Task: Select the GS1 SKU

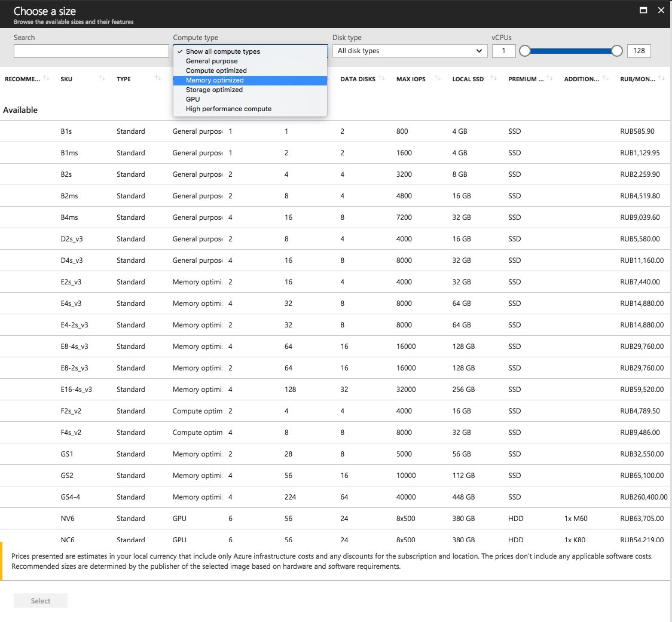Action: 67,454
